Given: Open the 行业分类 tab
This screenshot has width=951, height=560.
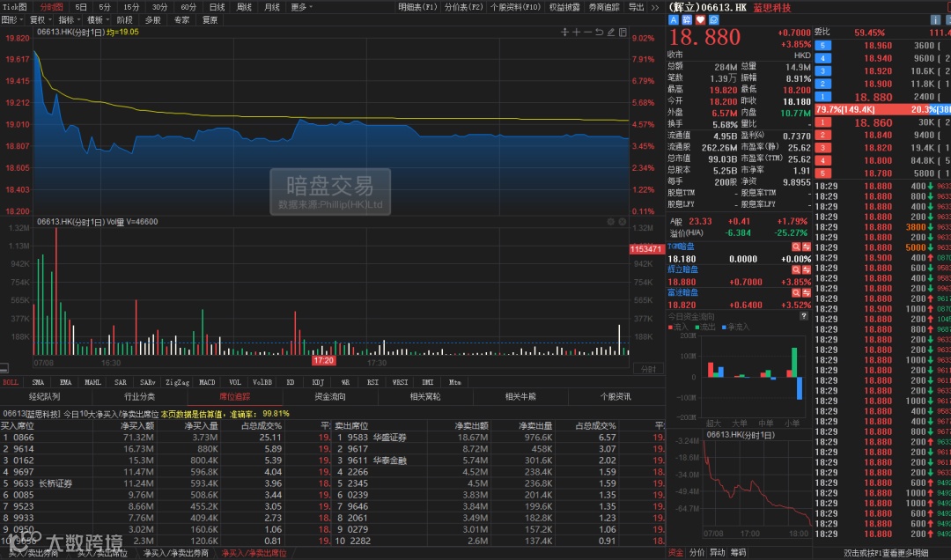Looking at the screenshot, I should pos(140,397).
